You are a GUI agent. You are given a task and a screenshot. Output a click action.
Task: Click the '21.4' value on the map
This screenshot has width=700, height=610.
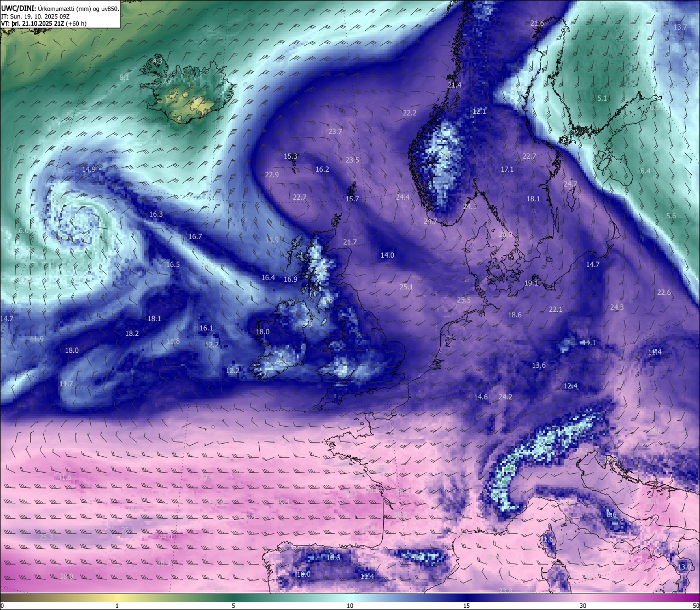tap(454, 85)
